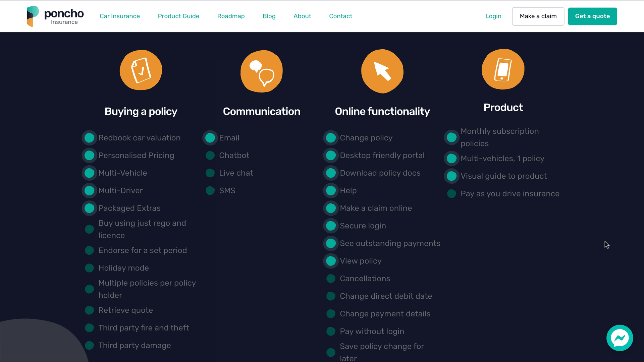644x362 pixels.
Task: Click the Product heading
Action: pos(503,107)
